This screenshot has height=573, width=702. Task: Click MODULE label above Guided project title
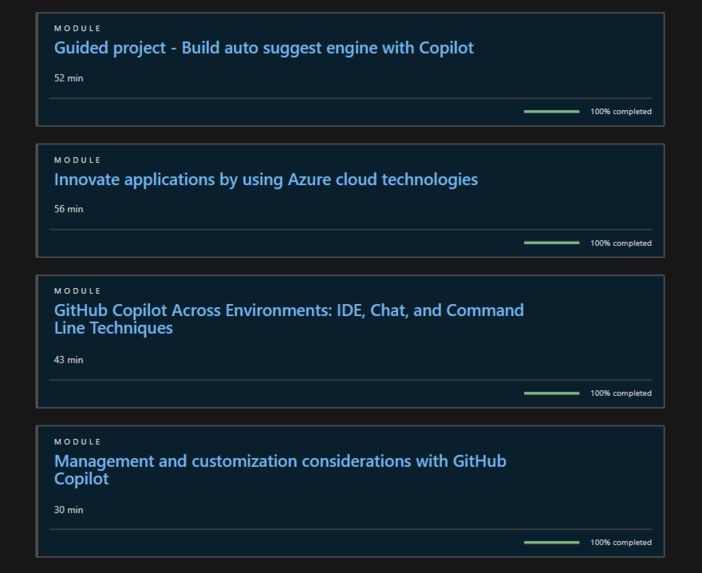pyautogui.click(x=77, y=28)
